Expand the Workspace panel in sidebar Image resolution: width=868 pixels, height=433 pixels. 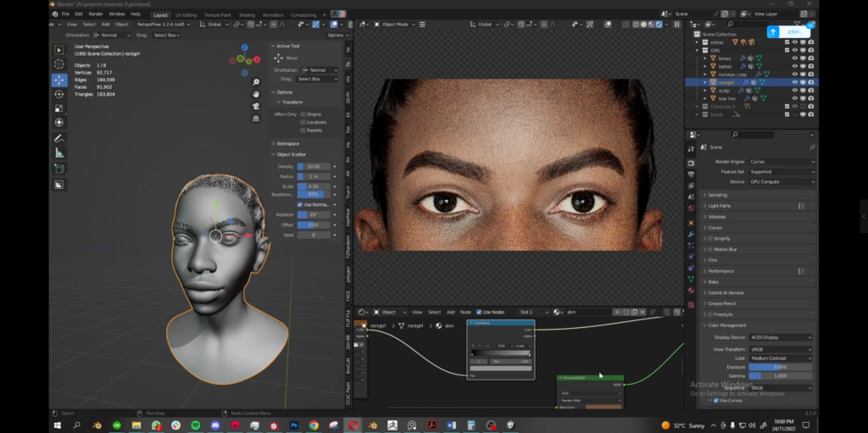(304, 143)
